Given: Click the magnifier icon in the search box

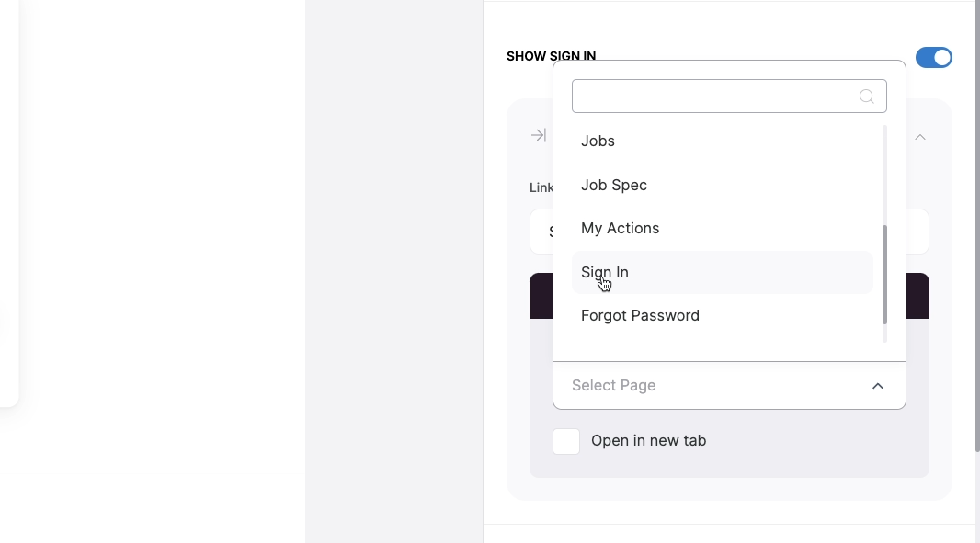Looking at the screenshot, I should (x=866, y=96).
